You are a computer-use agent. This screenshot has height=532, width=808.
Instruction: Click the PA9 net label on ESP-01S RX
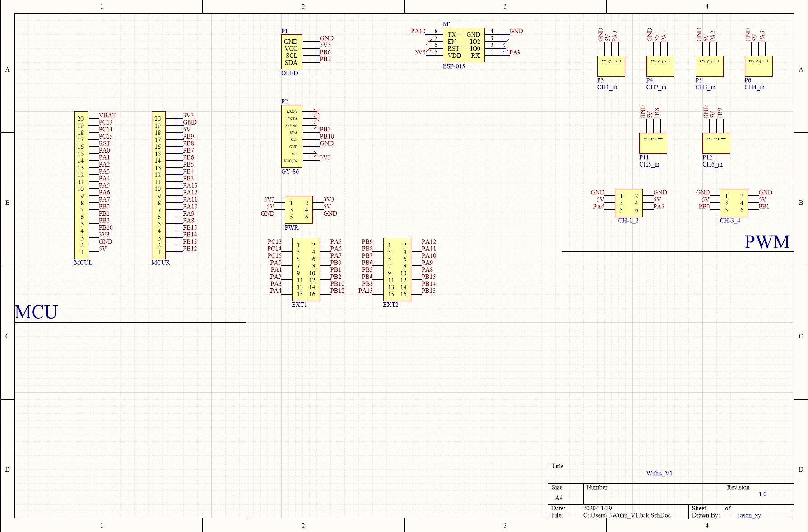(x=515, y=52)
